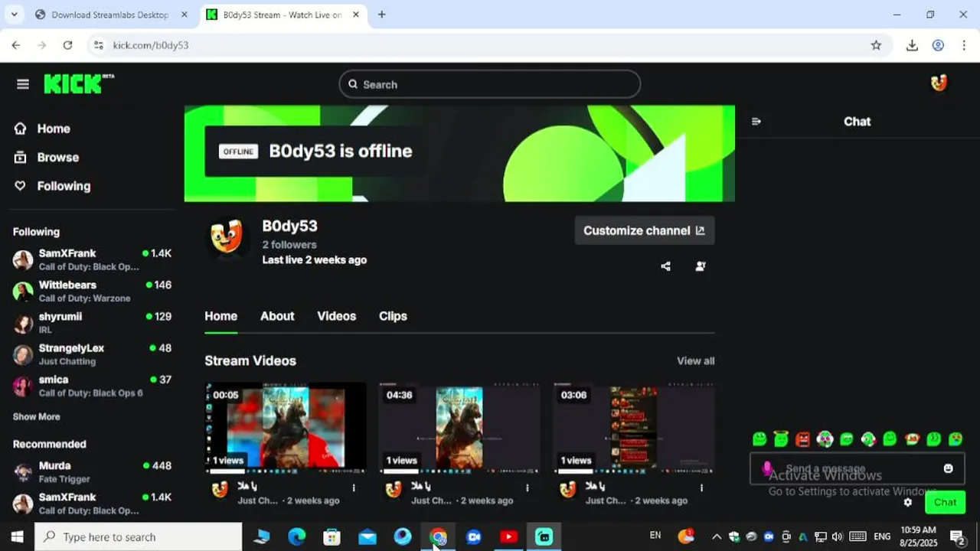
Task: Open options for the 00:05 stream video
Action: 354,487
